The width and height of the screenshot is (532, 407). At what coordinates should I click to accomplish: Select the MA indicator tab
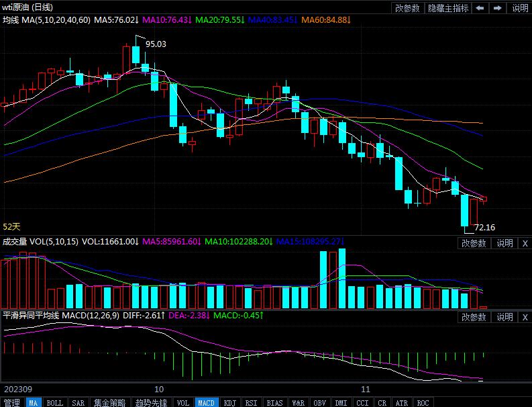point(34,402)
